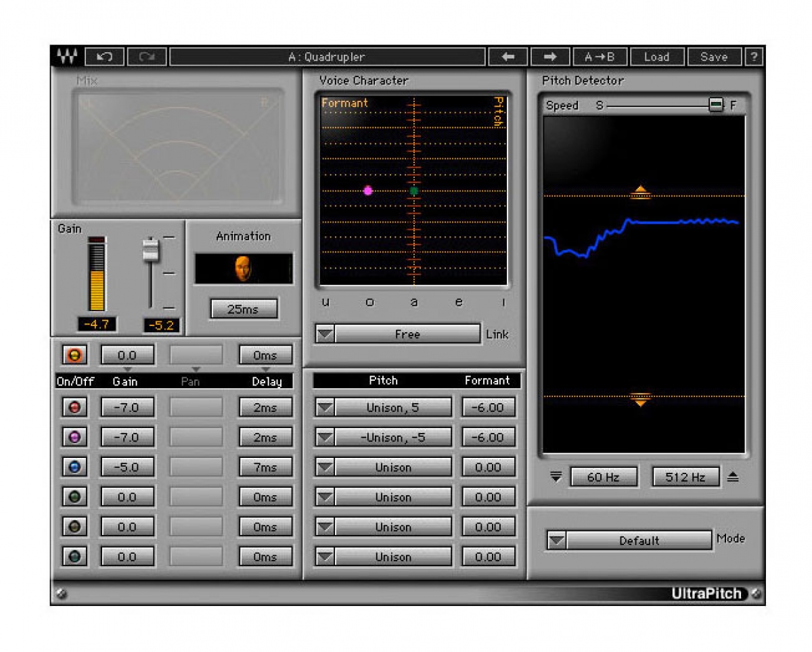Click the Save button
812x652 pixels.
tap(714, 57)
